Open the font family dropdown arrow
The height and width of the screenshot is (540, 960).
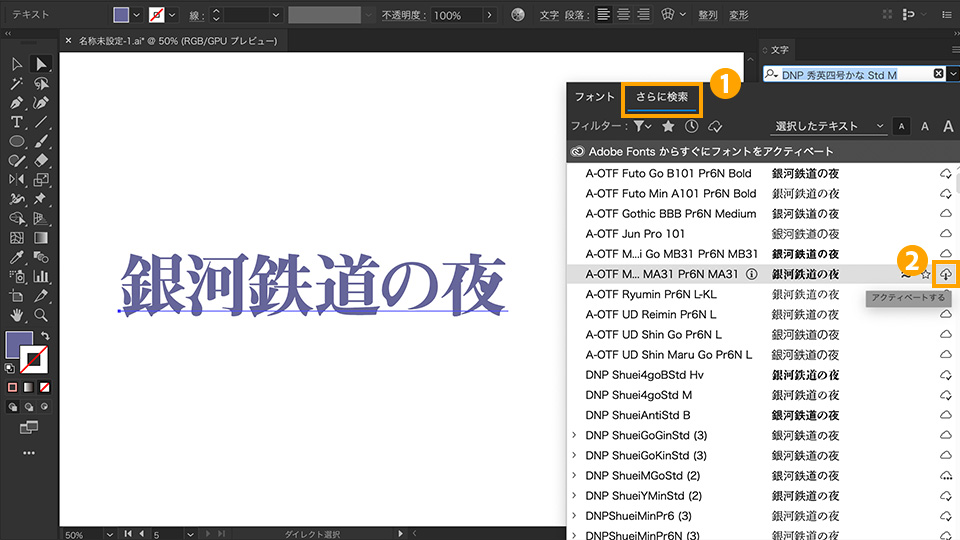(953, 74)
